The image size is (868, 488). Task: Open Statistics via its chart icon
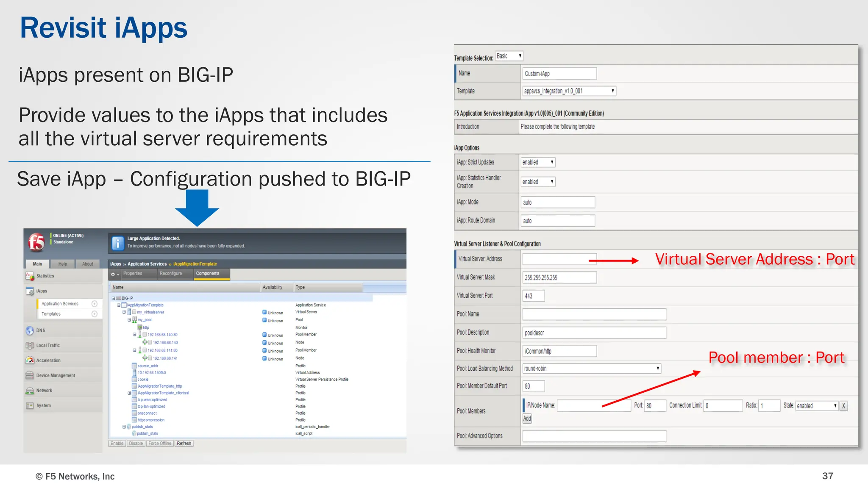click(30, 276)
